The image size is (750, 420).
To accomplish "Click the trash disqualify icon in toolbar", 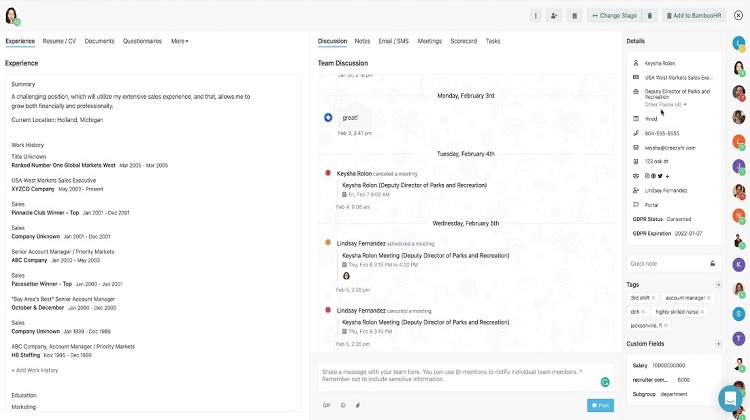I will pos(650,16).
